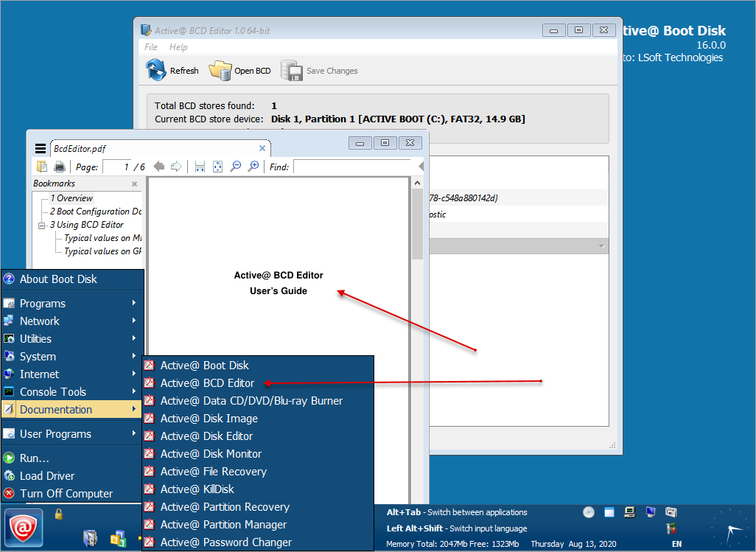Click the Save Changes floppy disk icon
756x552 pixels.
coord(292,71)
